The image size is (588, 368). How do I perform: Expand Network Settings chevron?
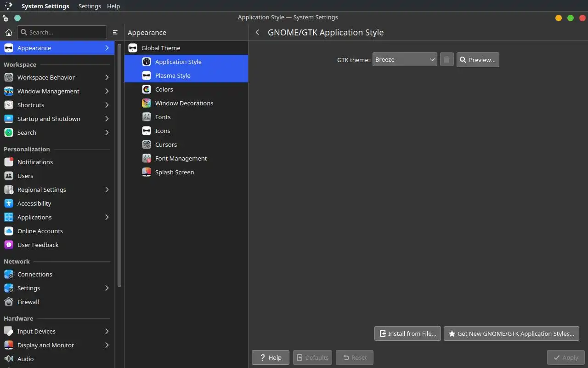[x=107, y=288]
